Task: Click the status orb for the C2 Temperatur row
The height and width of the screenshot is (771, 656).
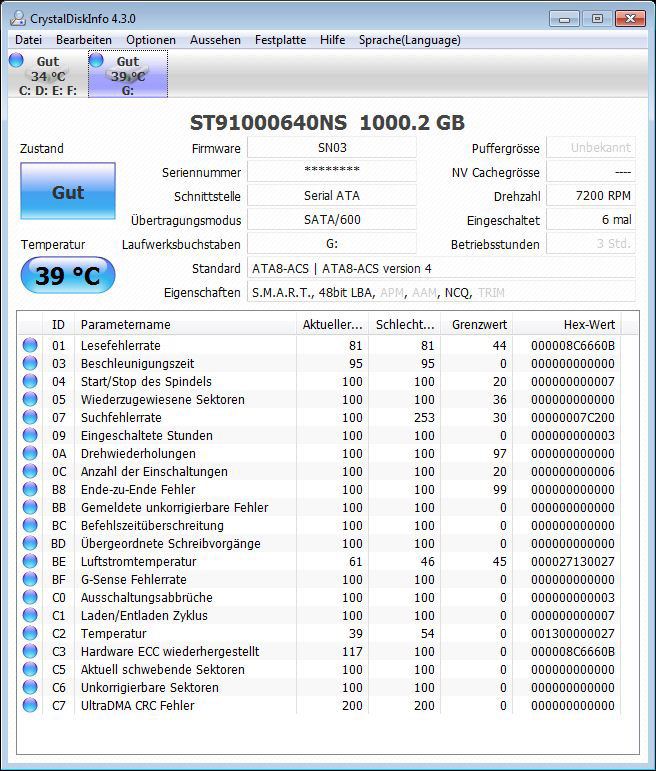Action: pos(30,633)
